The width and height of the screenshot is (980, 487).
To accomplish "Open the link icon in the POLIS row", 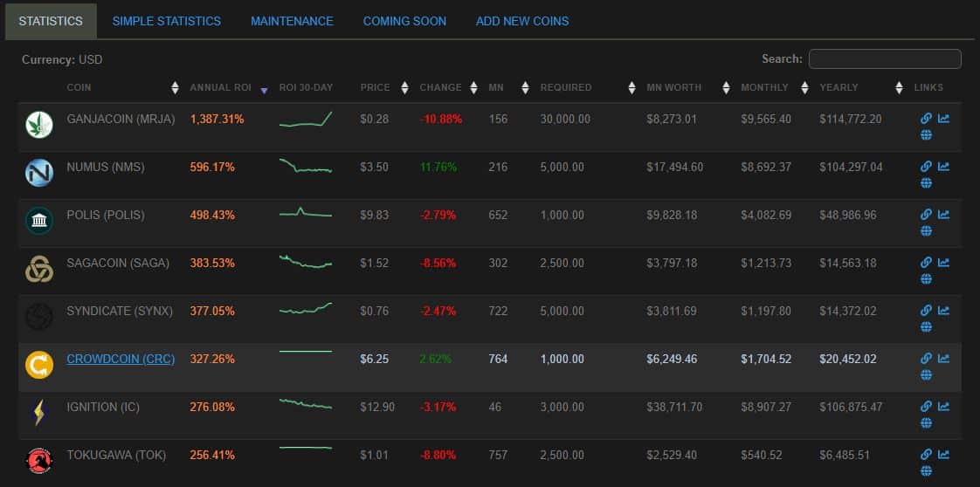I will coord(926,215).
